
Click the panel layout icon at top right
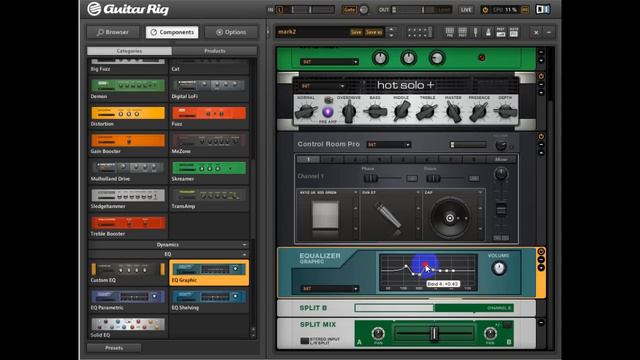point(543,9)
